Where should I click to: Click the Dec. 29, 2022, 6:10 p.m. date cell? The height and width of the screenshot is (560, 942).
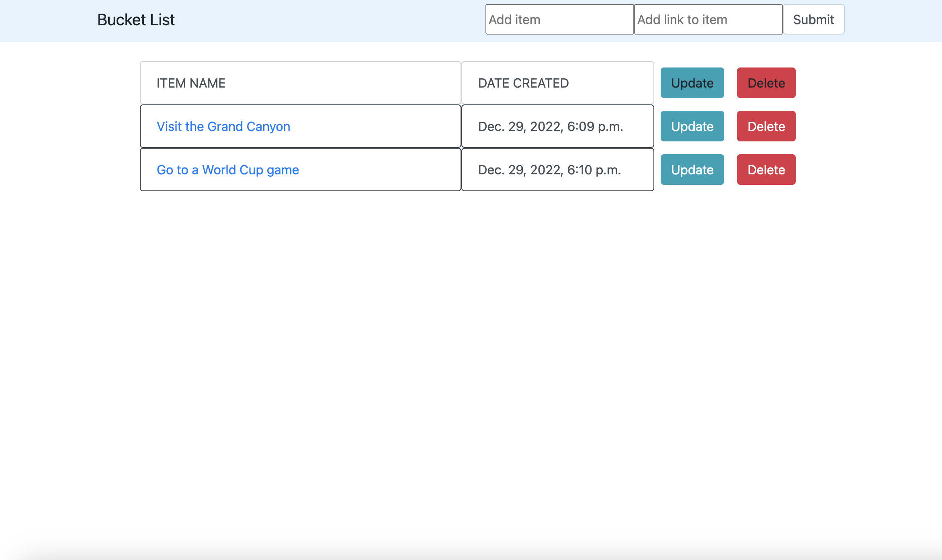pyautogui.click(x=557, y=170)
